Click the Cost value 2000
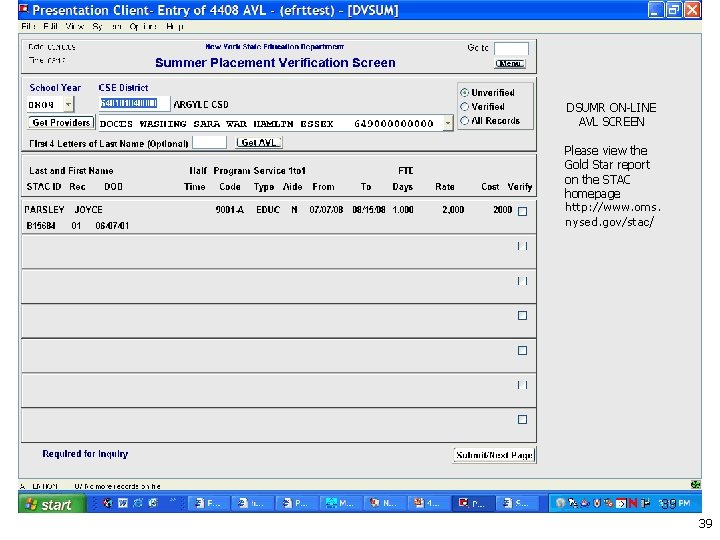This screenshot has width=720, height=540. click(503, 210)
